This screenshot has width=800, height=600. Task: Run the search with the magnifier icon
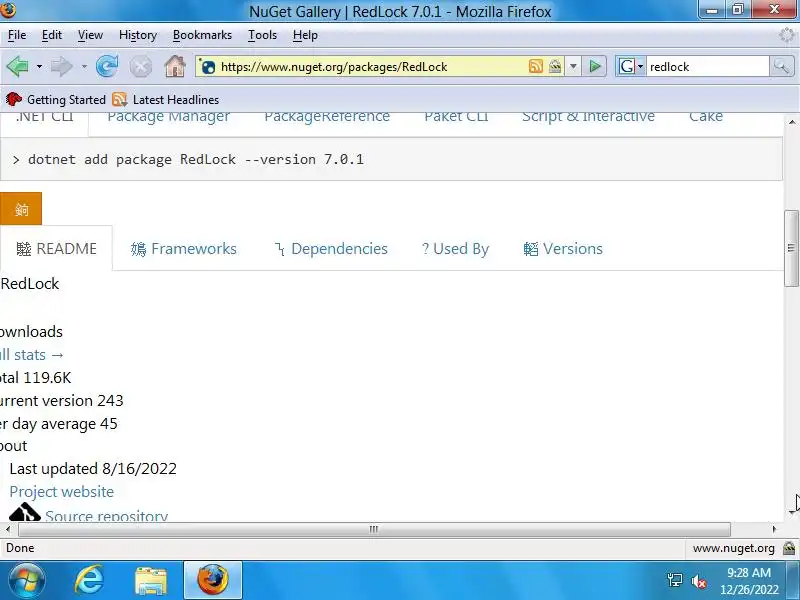[781, 66]
